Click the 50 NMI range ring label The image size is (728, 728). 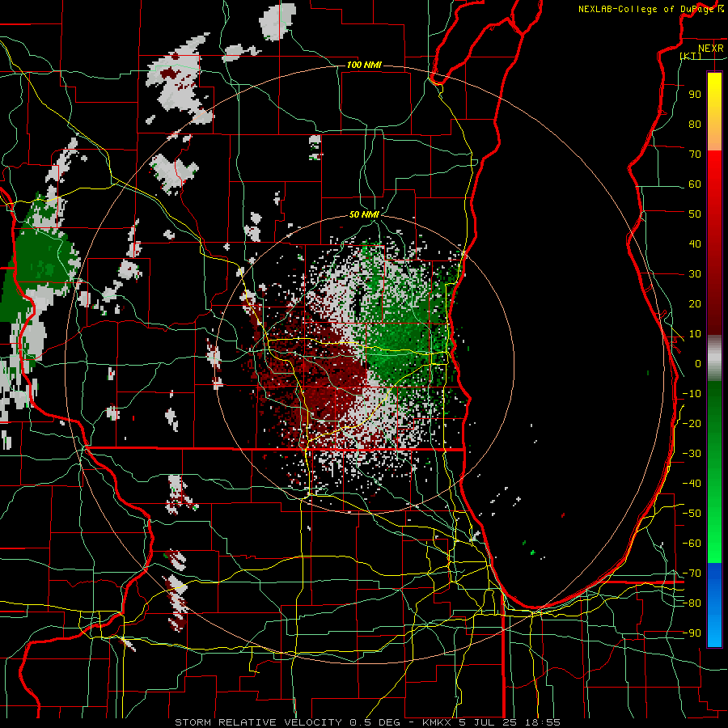point(364,214)
